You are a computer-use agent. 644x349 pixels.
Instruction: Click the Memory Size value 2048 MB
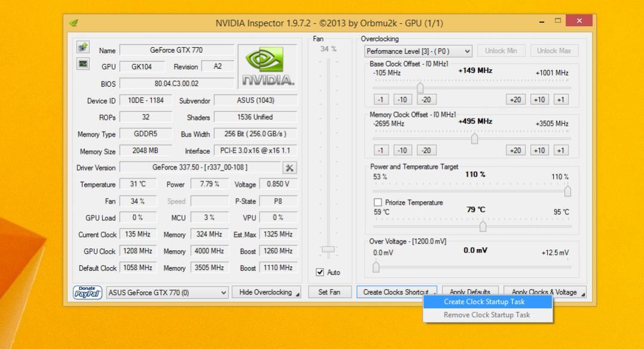pos(145,150)
